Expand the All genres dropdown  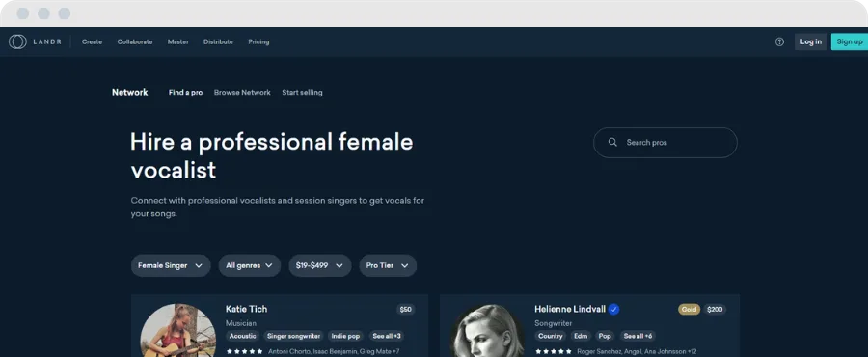249,265
